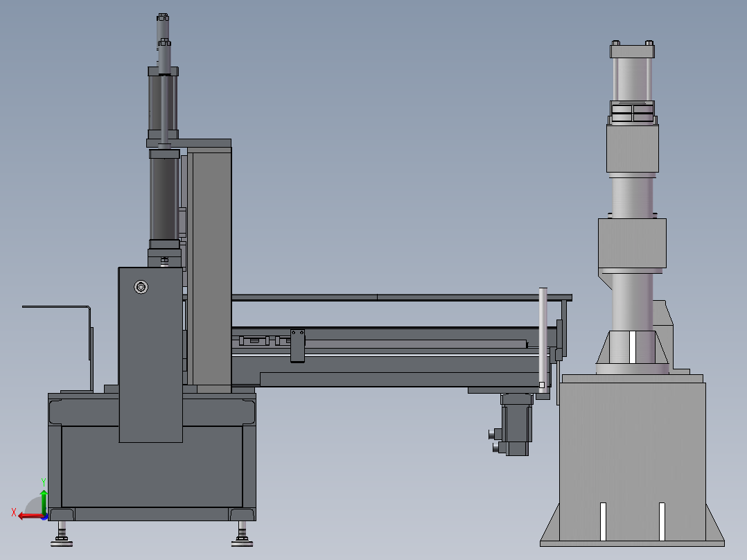Viewport: 747px width, 560px height.
Task: Click the blue Z axis dot of triad
Action: [45, 517]
